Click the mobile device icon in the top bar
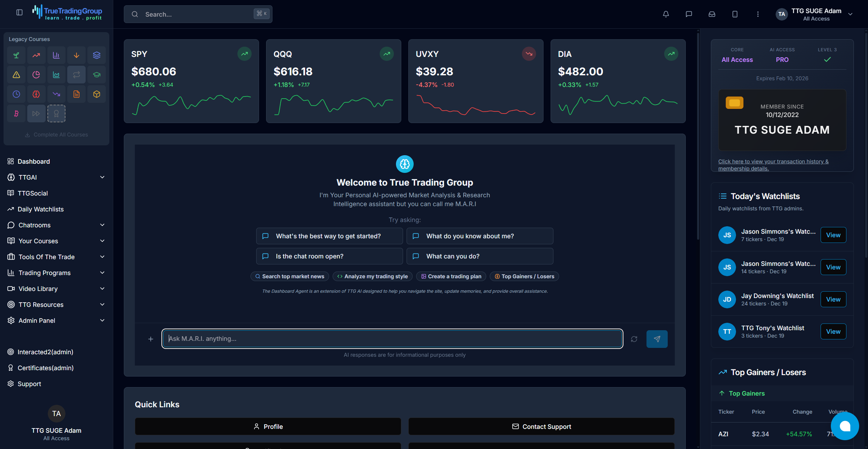 [735, 14]
